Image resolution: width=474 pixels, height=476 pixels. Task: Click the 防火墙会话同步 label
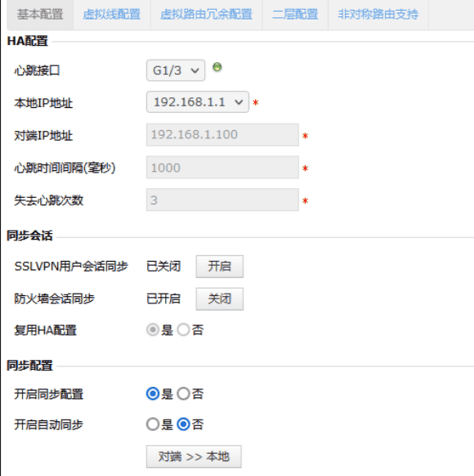54,299
